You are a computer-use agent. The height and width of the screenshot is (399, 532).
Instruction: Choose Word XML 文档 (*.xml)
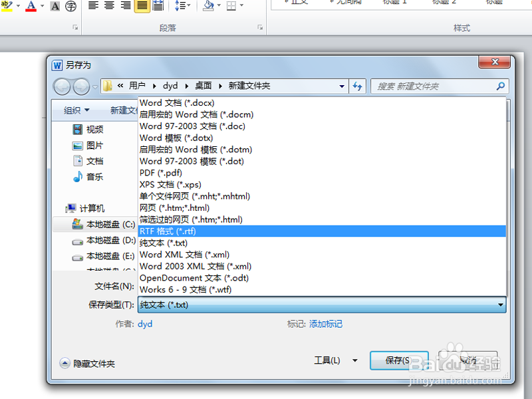[x=322, y=255]
